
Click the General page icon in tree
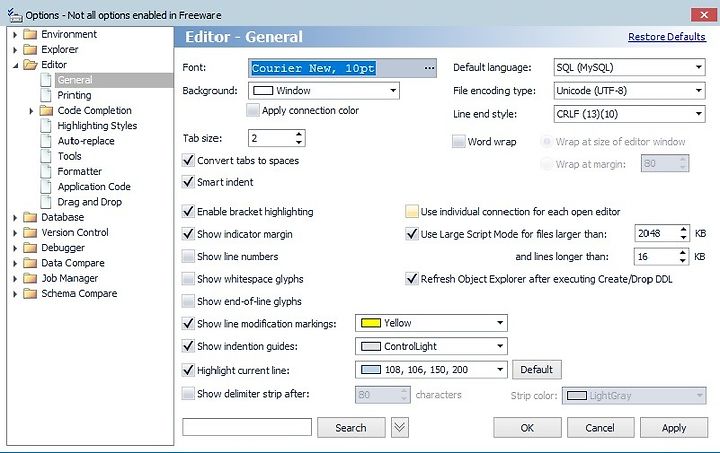pyautogui.click(x=46, y=80)
